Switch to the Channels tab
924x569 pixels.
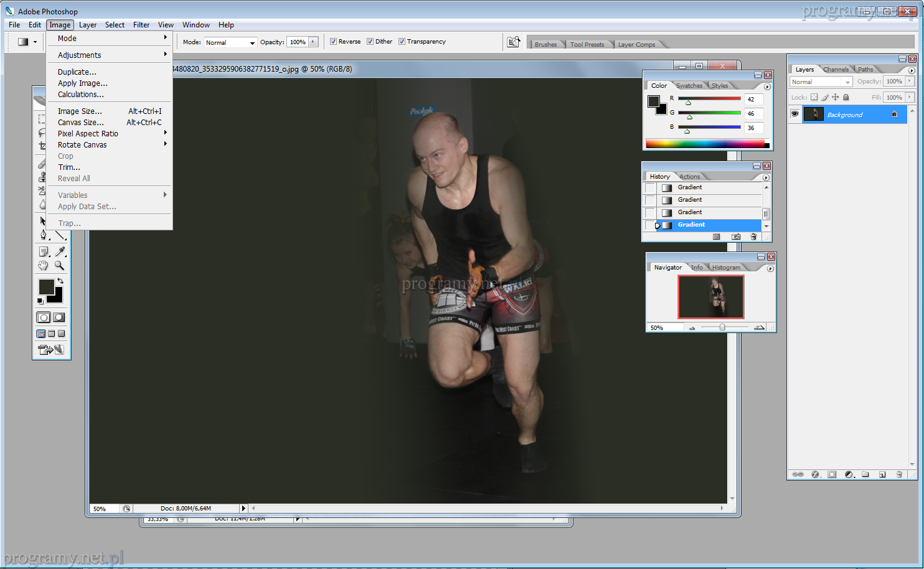tap(836, 70)
